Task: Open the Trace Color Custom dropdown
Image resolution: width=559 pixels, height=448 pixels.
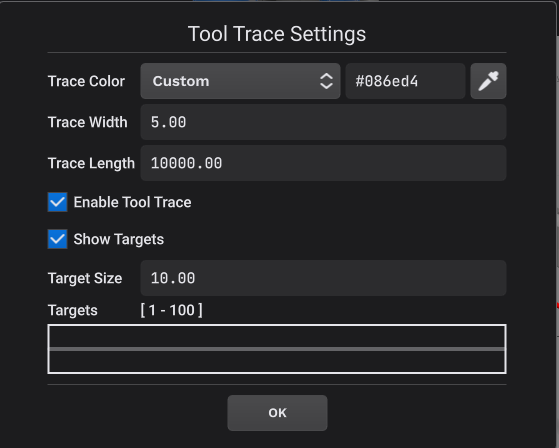Action: pos(240,81)
